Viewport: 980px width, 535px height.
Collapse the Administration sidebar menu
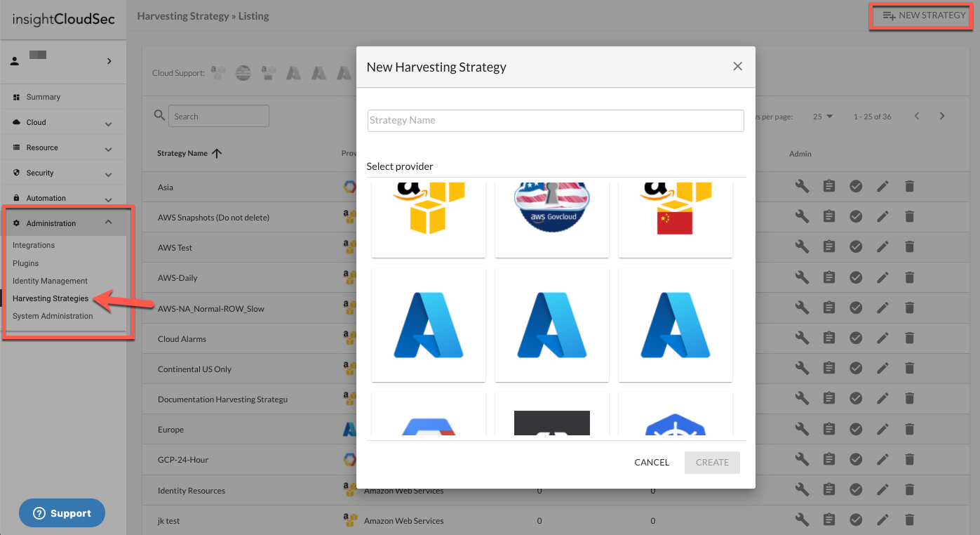63,223
